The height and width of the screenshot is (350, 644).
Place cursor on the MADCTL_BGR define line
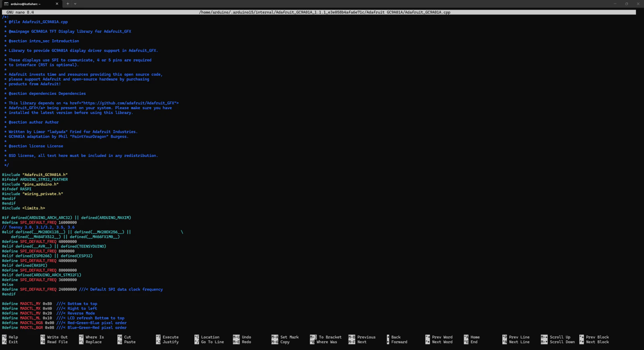click(64, 327)
